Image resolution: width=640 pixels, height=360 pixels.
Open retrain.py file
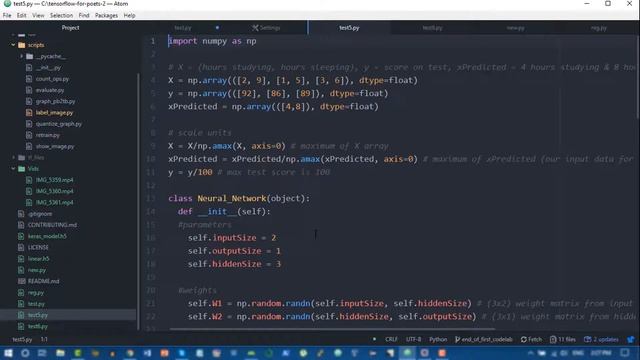pyautogui.click(x=48, y=135)
